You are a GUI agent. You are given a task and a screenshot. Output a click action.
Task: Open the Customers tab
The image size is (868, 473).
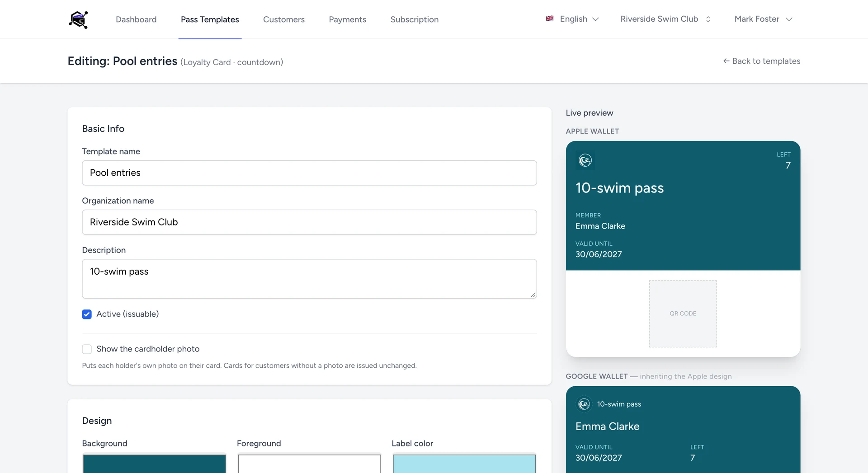[284, 19]
